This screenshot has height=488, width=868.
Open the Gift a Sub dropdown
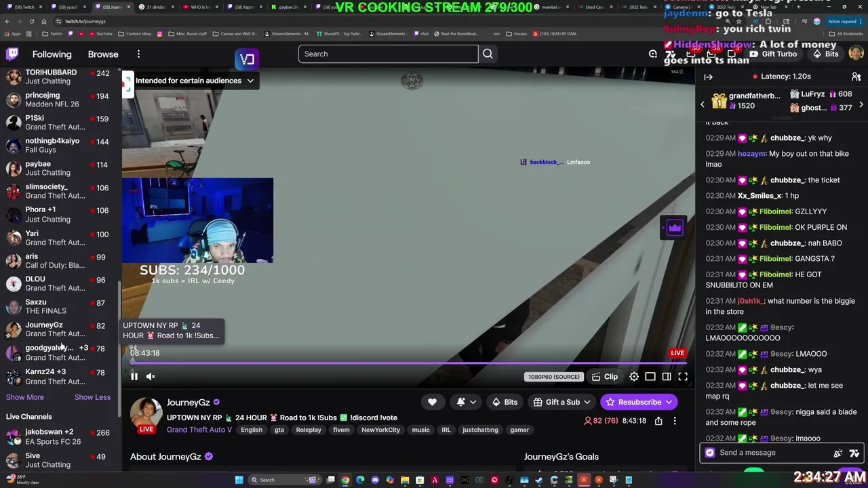click(562, 402)
